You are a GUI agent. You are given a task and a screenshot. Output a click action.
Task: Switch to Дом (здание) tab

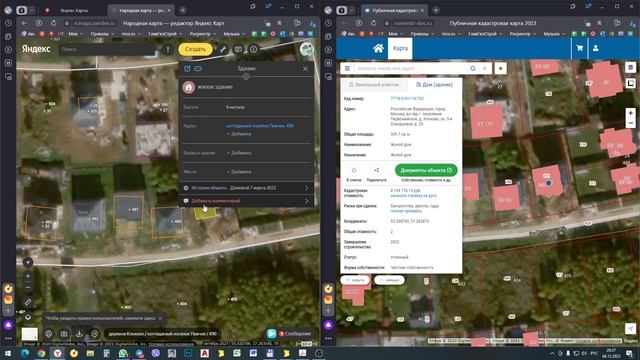pyautogui.click(x=434, y=84)
